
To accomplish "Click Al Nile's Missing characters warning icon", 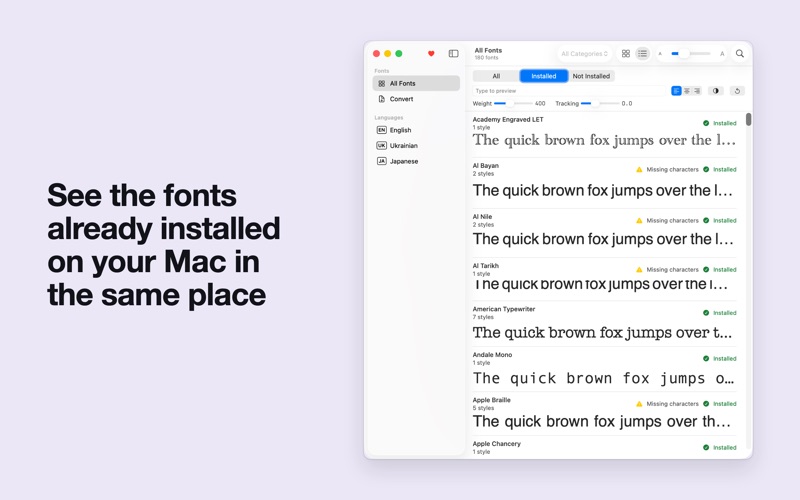I will pyautogui.click(x=639, y=220).
